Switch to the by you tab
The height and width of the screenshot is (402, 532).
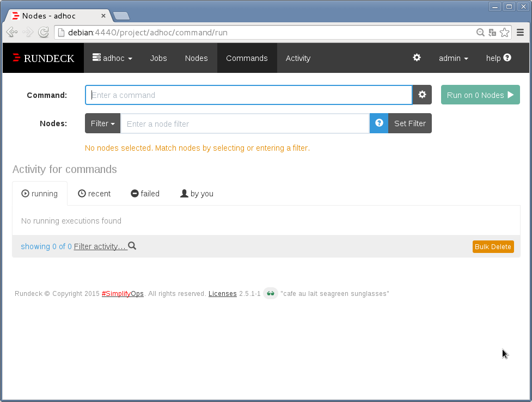197,194
